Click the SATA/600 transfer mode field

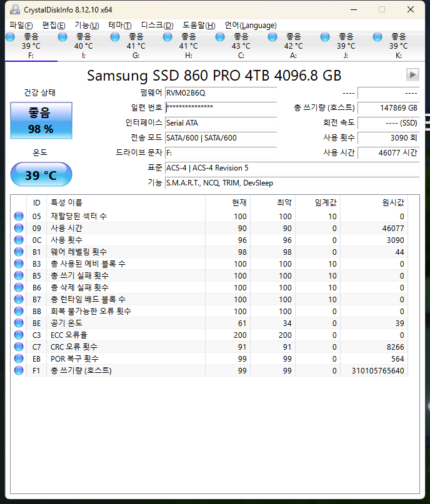pyautogui.click(x=221, y=138)
